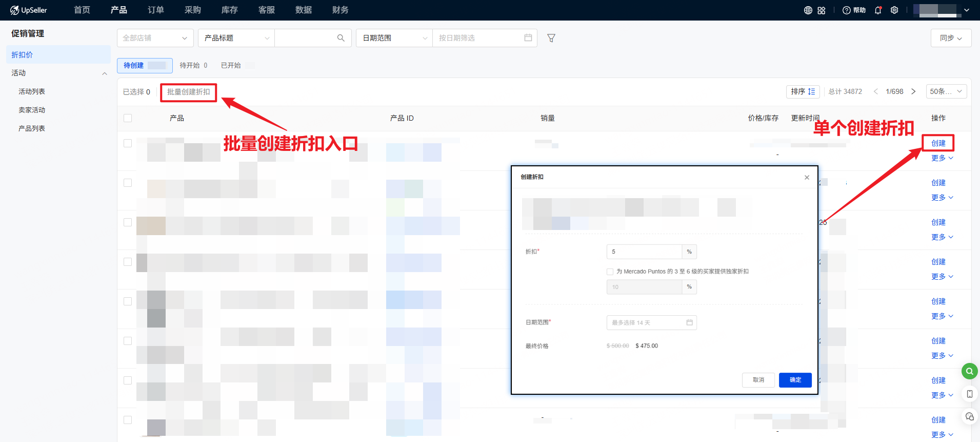Click the search magnifier icon

click(x=341, y=38)
